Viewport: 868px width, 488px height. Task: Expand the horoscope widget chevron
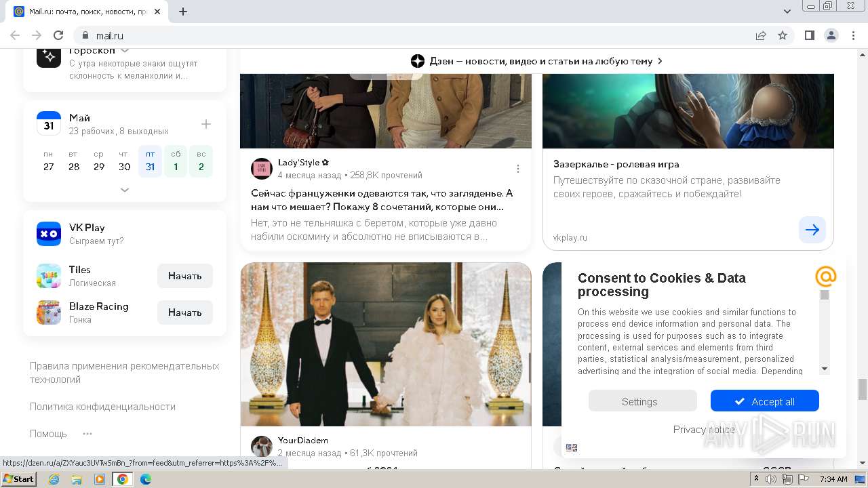coord(125,51)
